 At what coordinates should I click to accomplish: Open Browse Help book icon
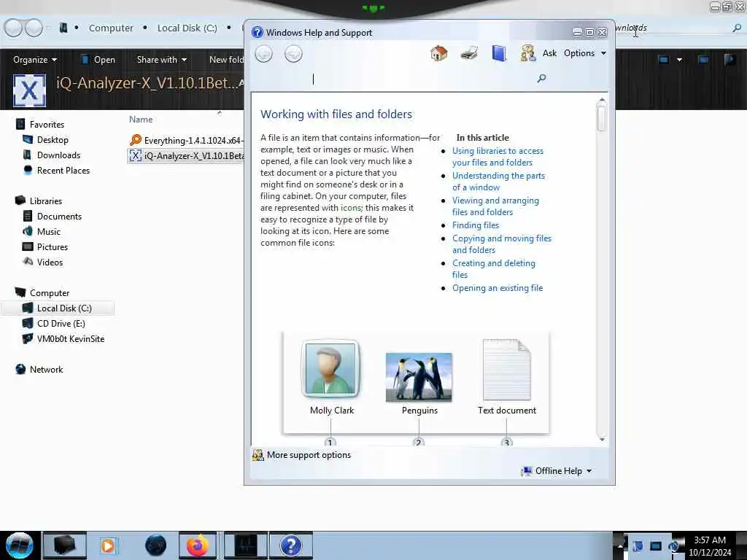click(x=499, y=52)
